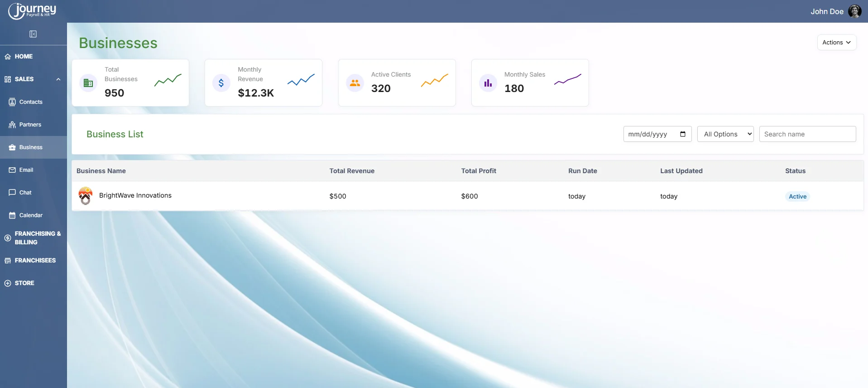868x388 pixels.
Task: Open Contacts in the sidebar
Action: [x=31, y=102]
